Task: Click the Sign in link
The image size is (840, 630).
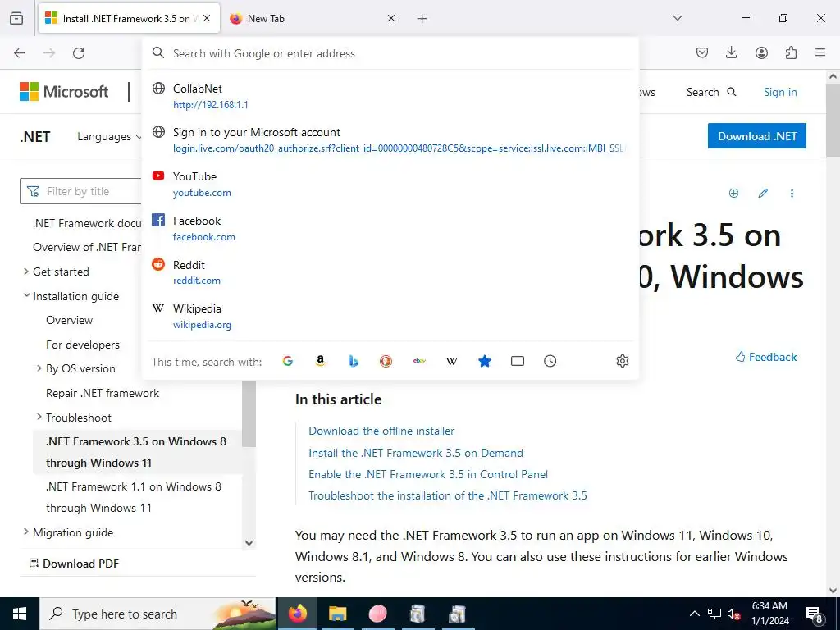Action: [780, 92]
